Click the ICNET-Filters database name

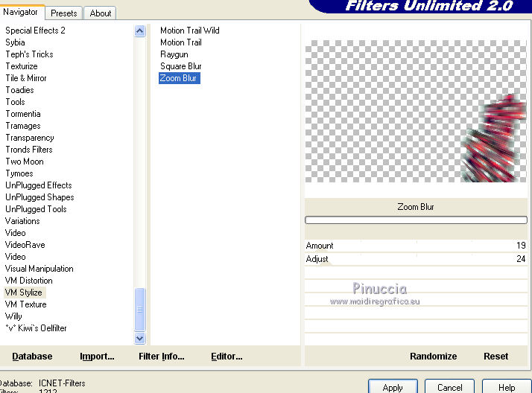coord(62,383)
